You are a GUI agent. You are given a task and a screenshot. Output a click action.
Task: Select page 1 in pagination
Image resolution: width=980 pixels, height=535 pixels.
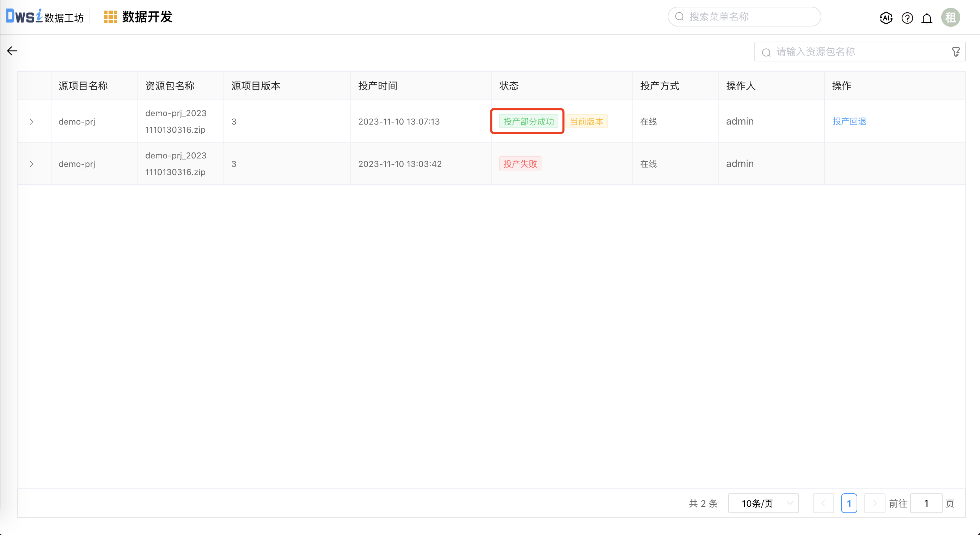[x=849, y=503]
